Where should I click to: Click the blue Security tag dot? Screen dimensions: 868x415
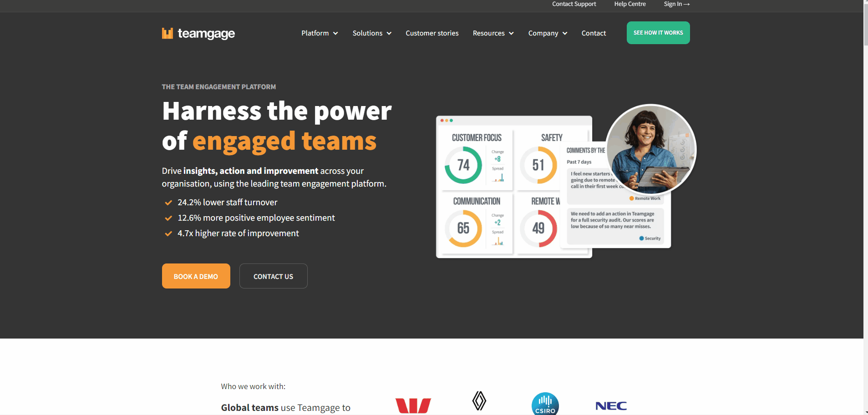click(641, 238)
